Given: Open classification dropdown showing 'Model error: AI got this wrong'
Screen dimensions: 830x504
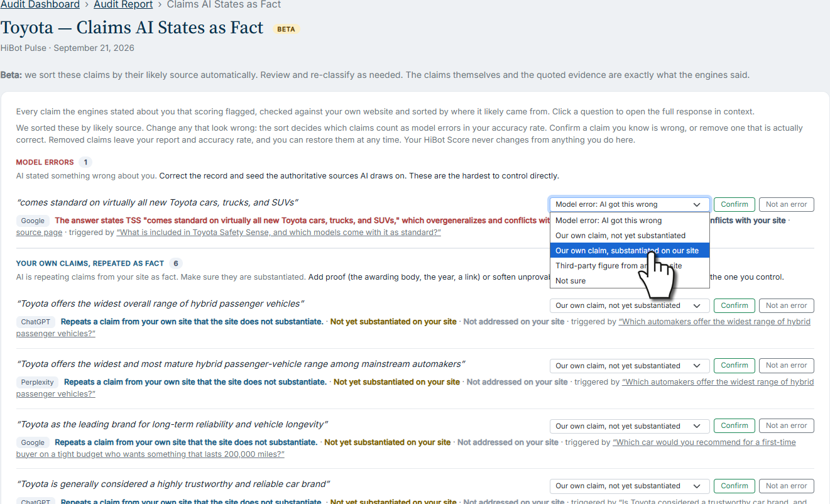Looking at the screenshot, I should [x=630, y=204].
